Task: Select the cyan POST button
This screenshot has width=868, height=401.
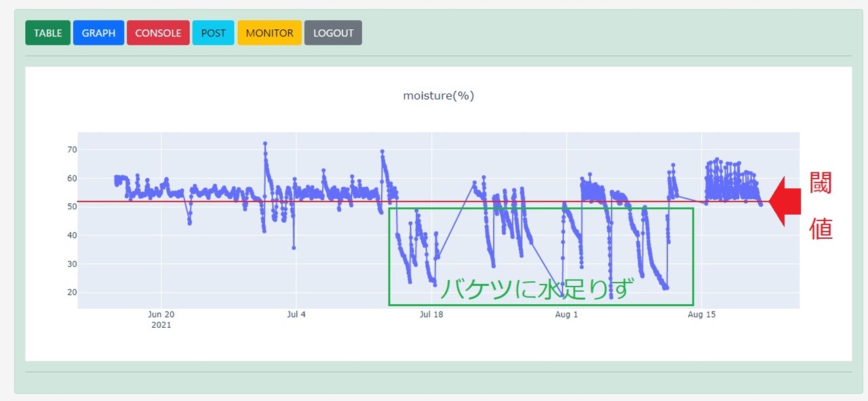Action: click(214, 33)
